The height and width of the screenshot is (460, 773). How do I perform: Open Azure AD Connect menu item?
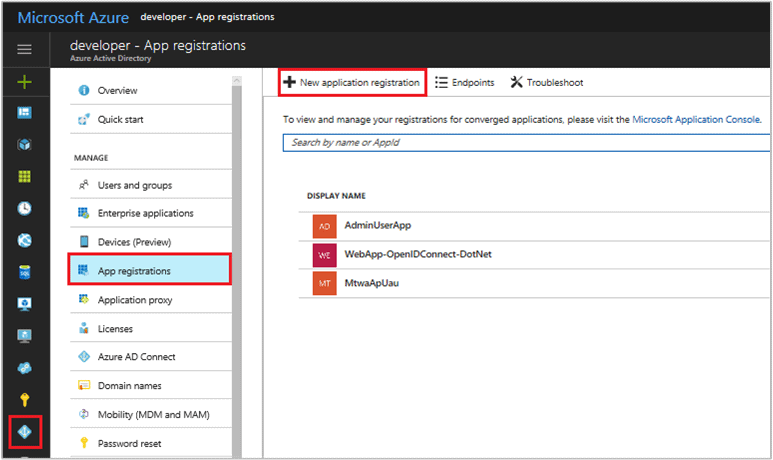pos(136,357)
